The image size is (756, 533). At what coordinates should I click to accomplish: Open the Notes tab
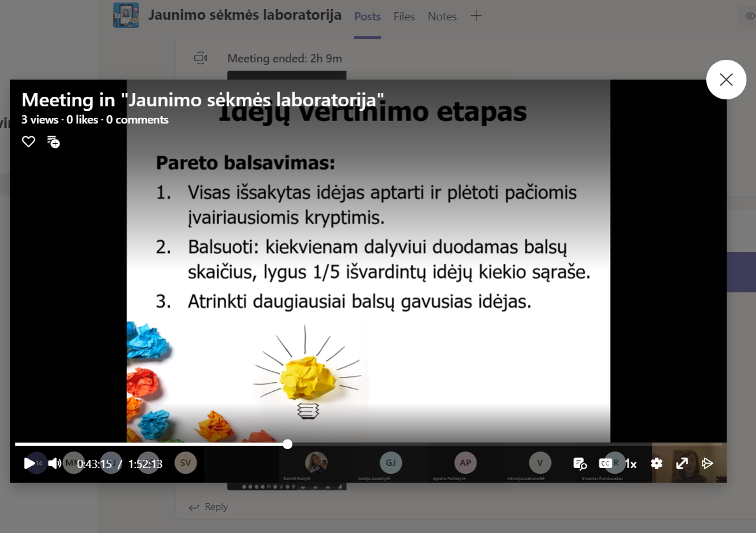point(442,17)
